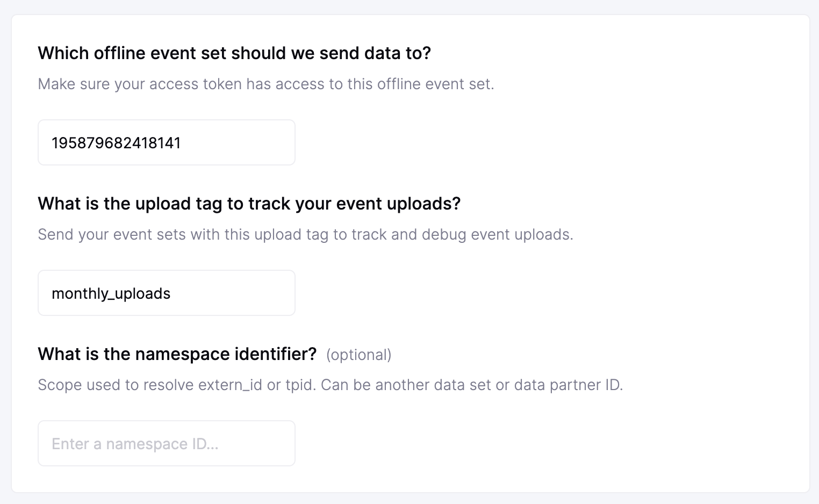Click inside the second form field
The height and width of the screenshot is (504, 819).
[x=166, y=293]
